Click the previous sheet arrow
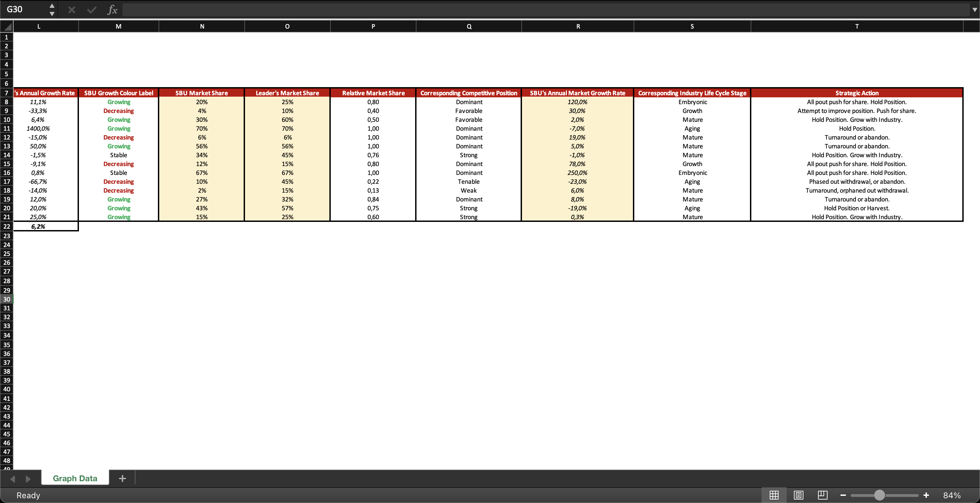The height and width of the screenshot is (503, 980). point(13,478)
